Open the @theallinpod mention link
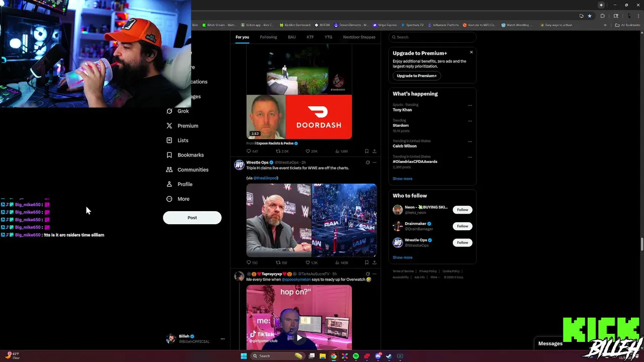 click(x=265, y=178)
